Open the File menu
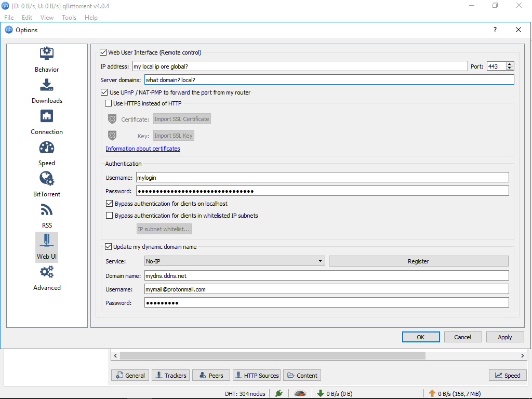Image resolution: width=532 pixels, height=399 pixels. [9, 17]
